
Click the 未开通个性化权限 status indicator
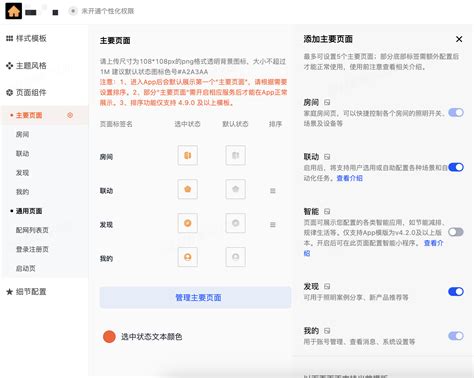101,11
